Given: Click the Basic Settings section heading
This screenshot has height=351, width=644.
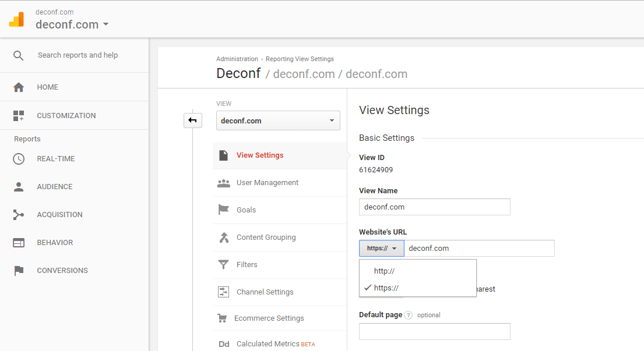Looking at the screenshot, I should [x=386, y=138].
